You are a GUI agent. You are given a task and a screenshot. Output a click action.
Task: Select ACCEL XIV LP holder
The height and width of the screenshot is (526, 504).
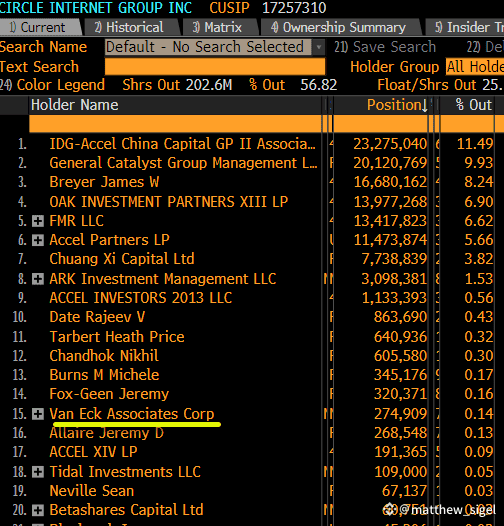click(x=93, y=452)
